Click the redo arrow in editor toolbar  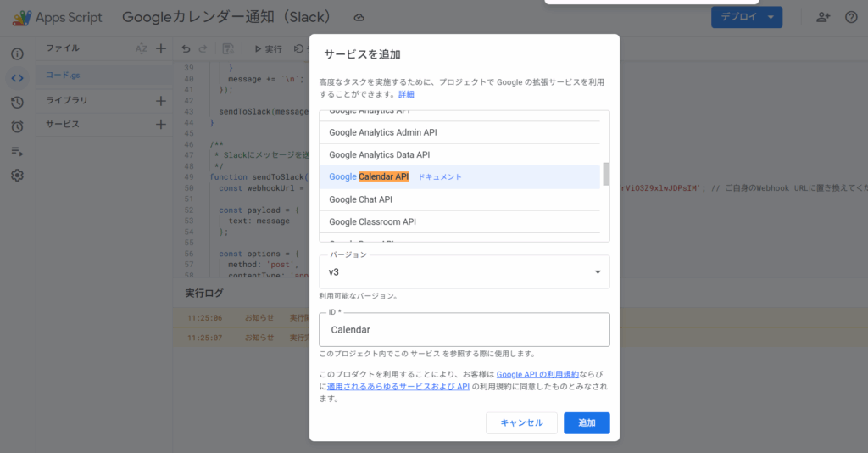click(x=203, y=48)
